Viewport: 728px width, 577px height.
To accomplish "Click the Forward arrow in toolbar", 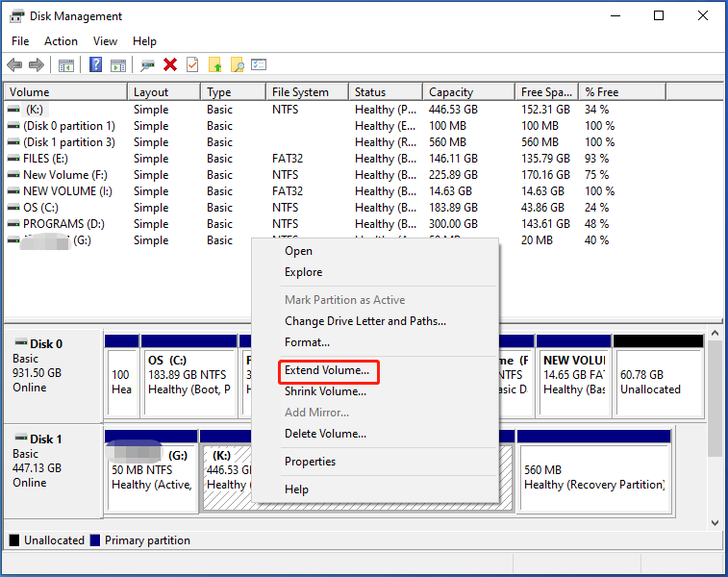I will pos(37,65).
